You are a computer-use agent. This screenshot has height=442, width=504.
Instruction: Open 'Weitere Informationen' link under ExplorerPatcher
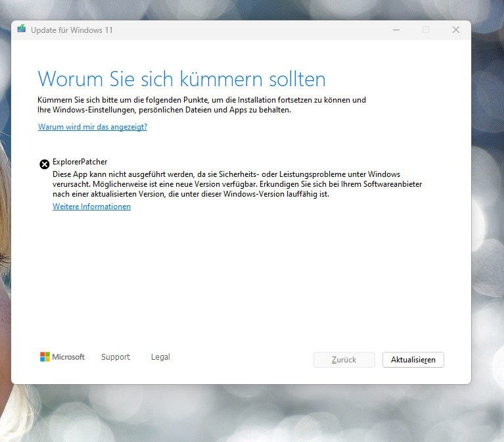coord(91,207)
